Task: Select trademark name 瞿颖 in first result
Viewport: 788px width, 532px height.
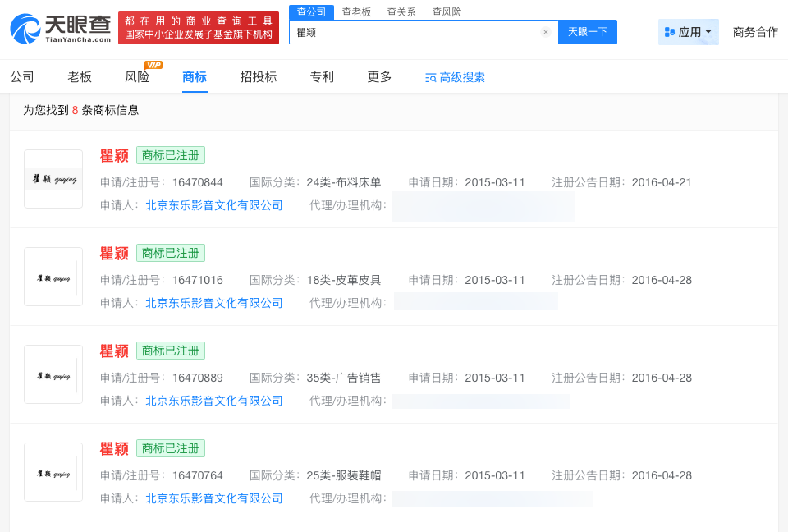Action: pyautogui.click(x=113, y=156)
